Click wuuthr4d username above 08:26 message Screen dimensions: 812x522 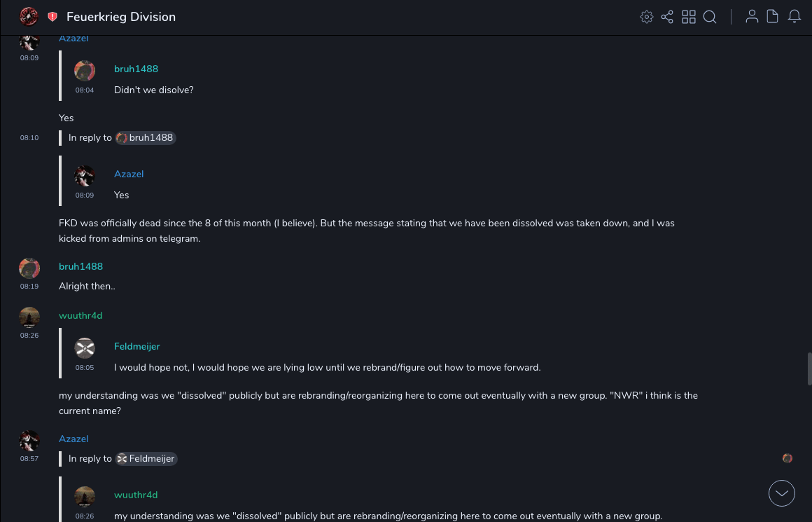80,315
